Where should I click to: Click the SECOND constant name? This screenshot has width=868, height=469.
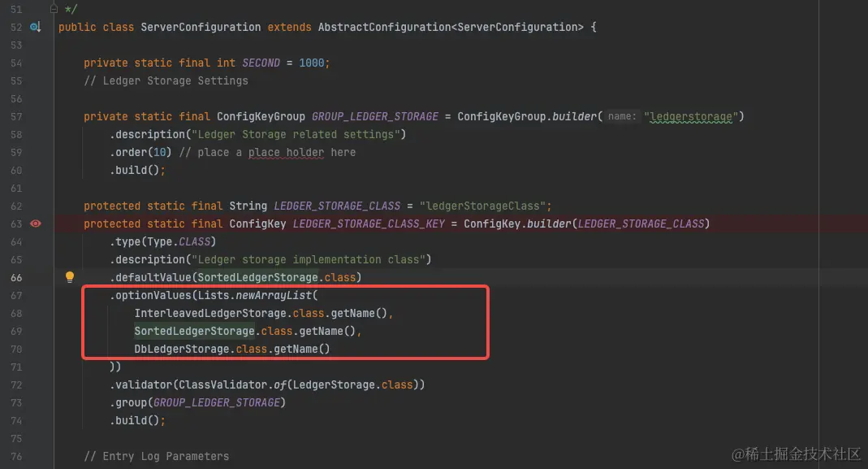tap(261, 63)
